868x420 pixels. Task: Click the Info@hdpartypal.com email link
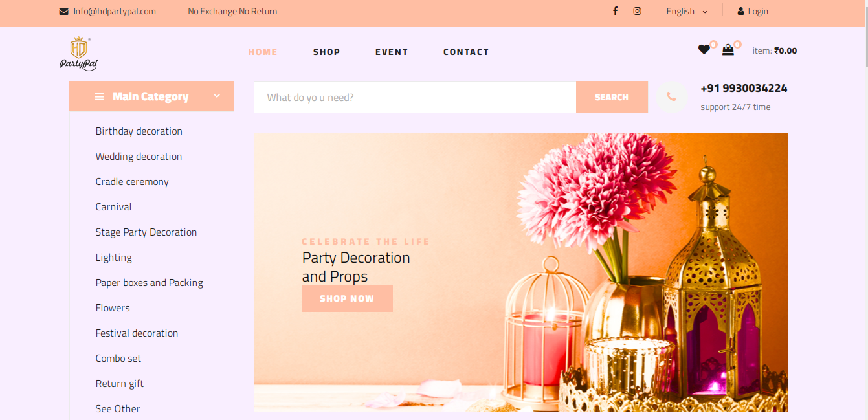pyautogui.click(x=115, y=11)
